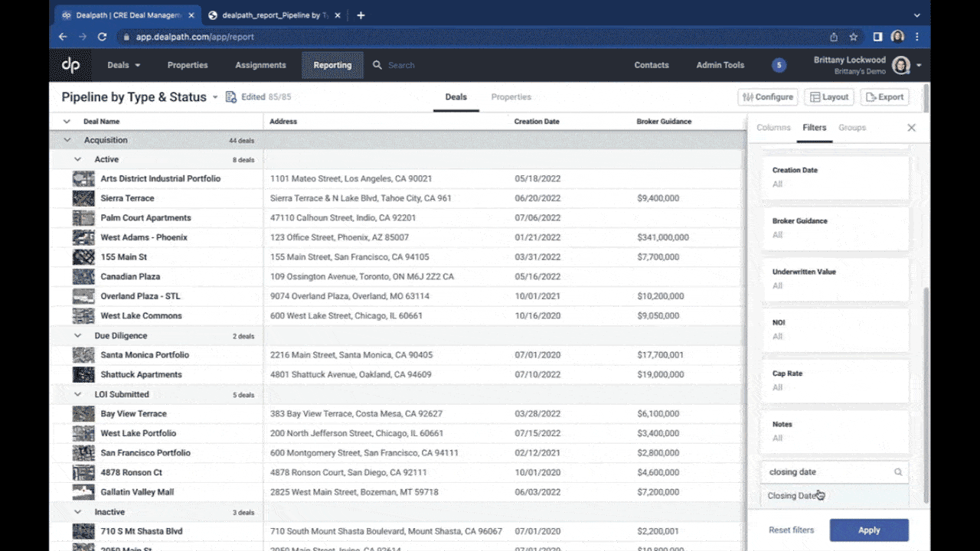This screenshot has width=980, height=551.
Task: Select Closing Date search suggestion
Action: point(835,496)
